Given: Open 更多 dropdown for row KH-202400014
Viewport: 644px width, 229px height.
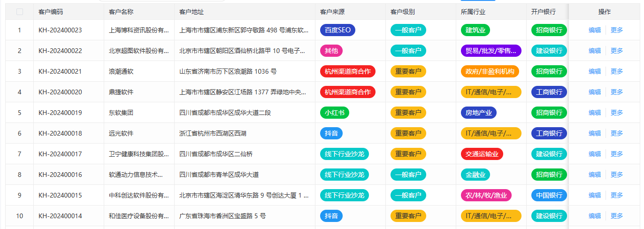Looking at the screenshot, I should point(617,216).
